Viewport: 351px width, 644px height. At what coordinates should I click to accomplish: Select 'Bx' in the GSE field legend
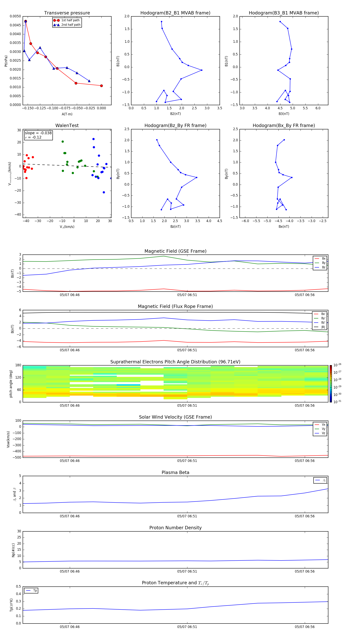(x=320, y=259)
